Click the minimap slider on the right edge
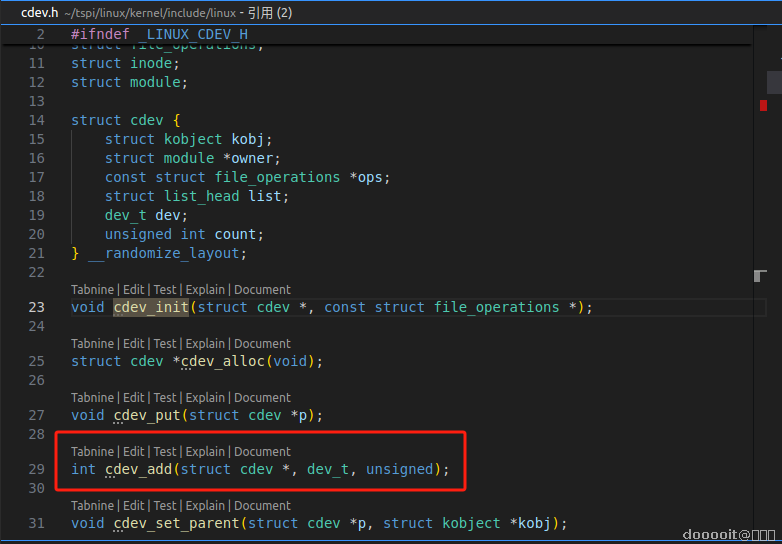 click(x=774, y=82)
